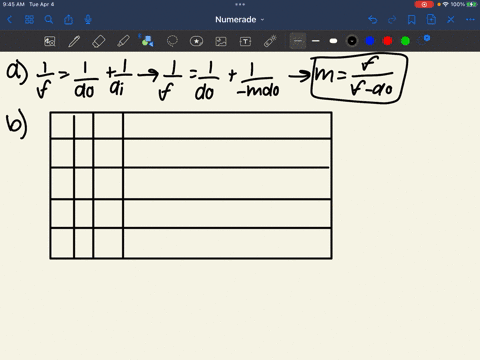Choose the medium stroke width
The image size is (480, 360).
316,41
